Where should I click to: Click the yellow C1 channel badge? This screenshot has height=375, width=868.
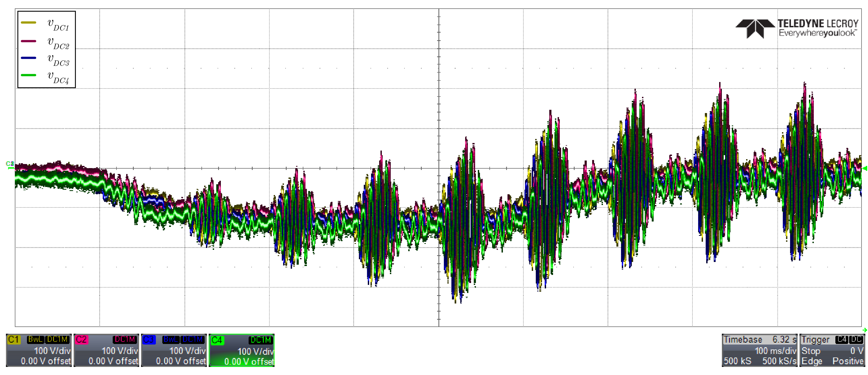(13, 339)
